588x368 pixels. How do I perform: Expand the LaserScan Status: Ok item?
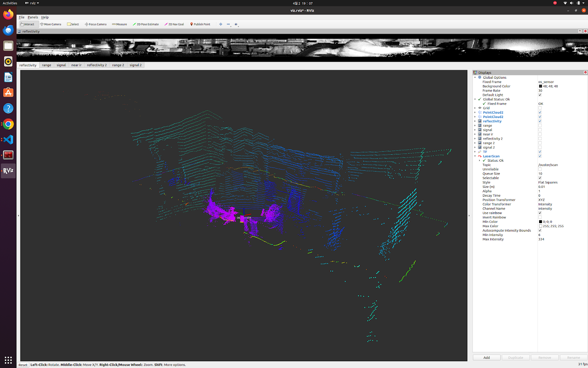pyautogui.click(x=480, y=161)
